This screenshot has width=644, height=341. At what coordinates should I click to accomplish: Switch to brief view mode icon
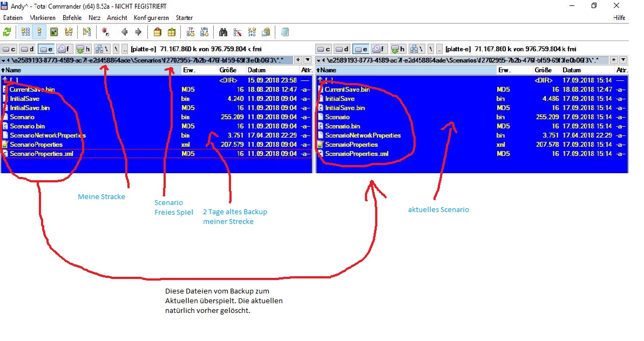25,32
